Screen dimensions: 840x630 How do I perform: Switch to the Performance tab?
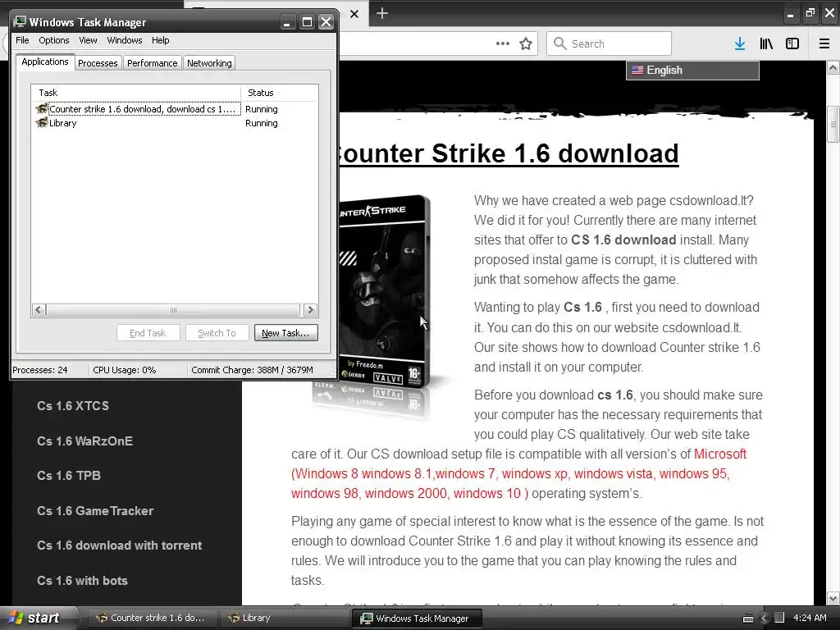pos(152,62)
